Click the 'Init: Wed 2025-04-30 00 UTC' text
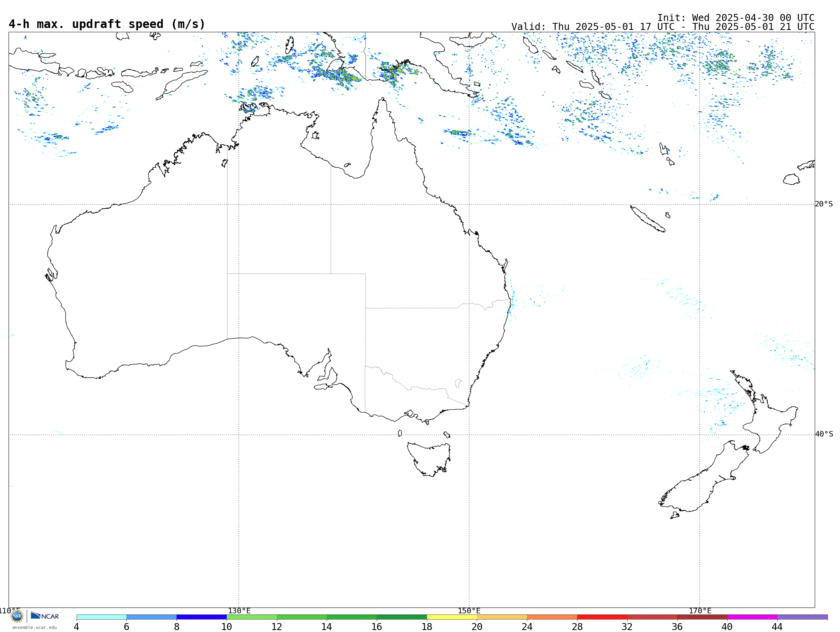The height and width of the screenshot is (632, 840). 735,18
